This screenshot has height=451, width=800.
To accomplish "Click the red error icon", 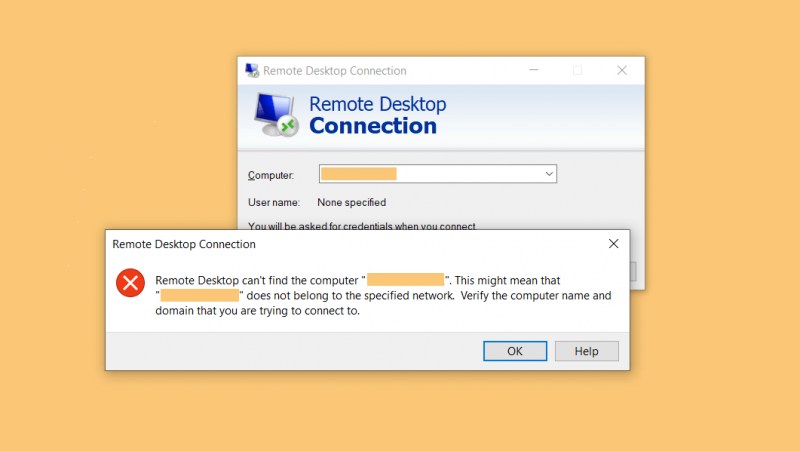I will [x=130, y=283].
